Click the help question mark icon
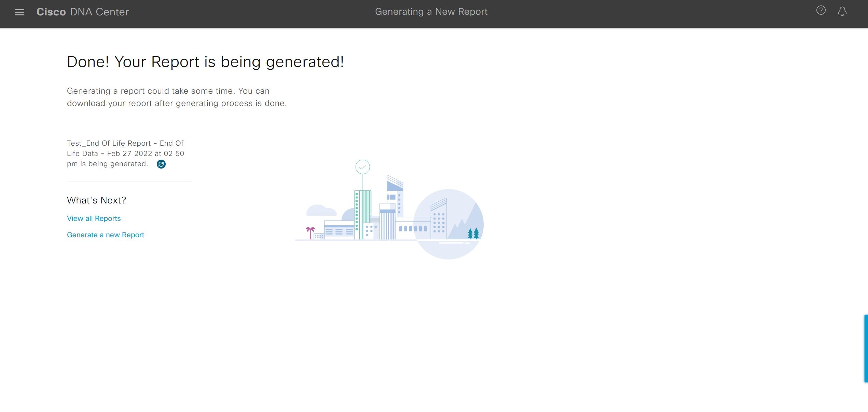Screen dimensions: 868x412 pyautogui.click(x=821, y=11)
